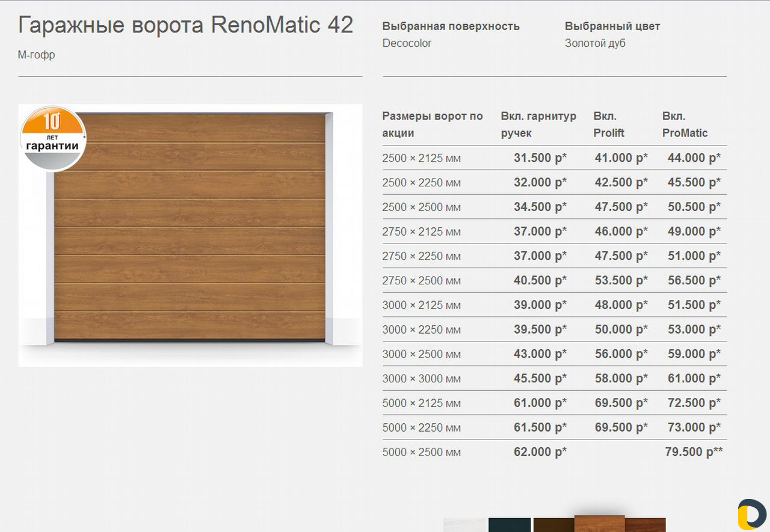Click the price '43.000 р*'
This screenshot has width=770, height=532.
540,354
